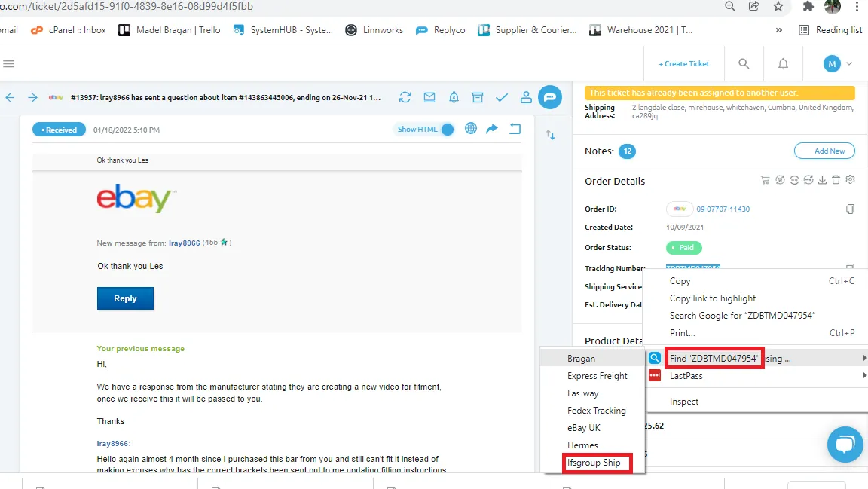The width and height of the screenshot is (868, 489).
Task: Expand the LastPass submenu
Action: click(x=755, y=375)
